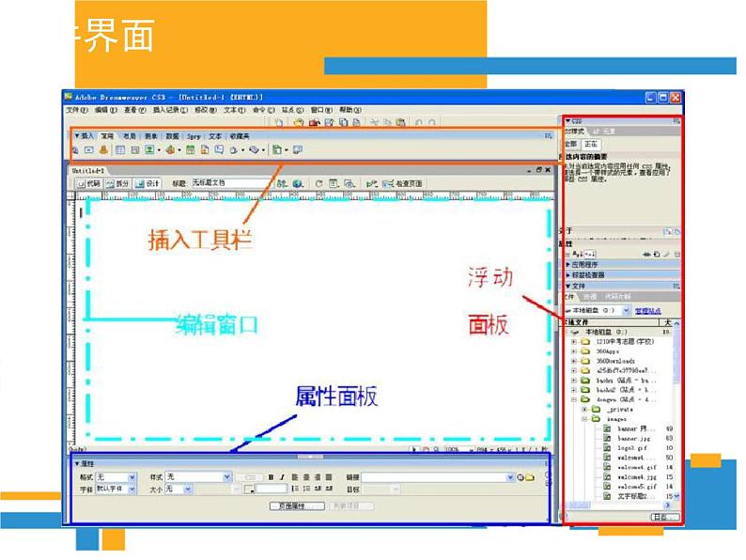The height and width of the screenshot is (560, 746).
Task: Open the 帮助 menu
Action: 350,110
